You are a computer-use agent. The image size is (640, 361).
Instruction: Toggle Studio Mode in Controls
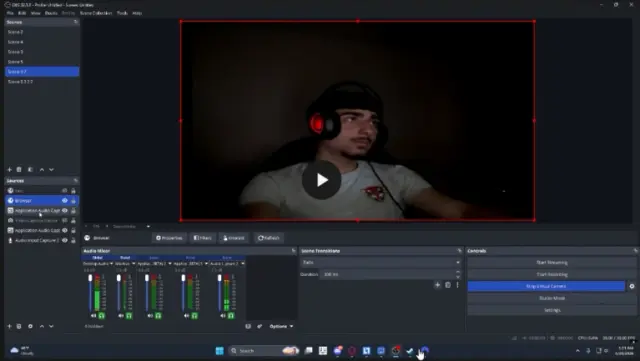pos(552,298)
